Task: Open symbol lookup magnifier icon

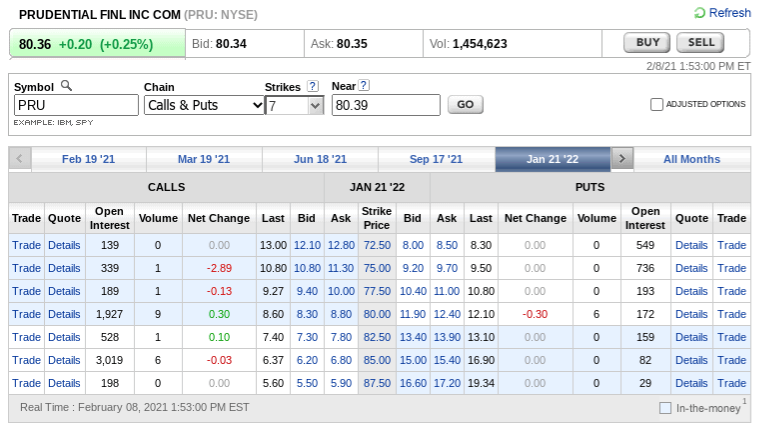Action: click(x=66, y=86)
